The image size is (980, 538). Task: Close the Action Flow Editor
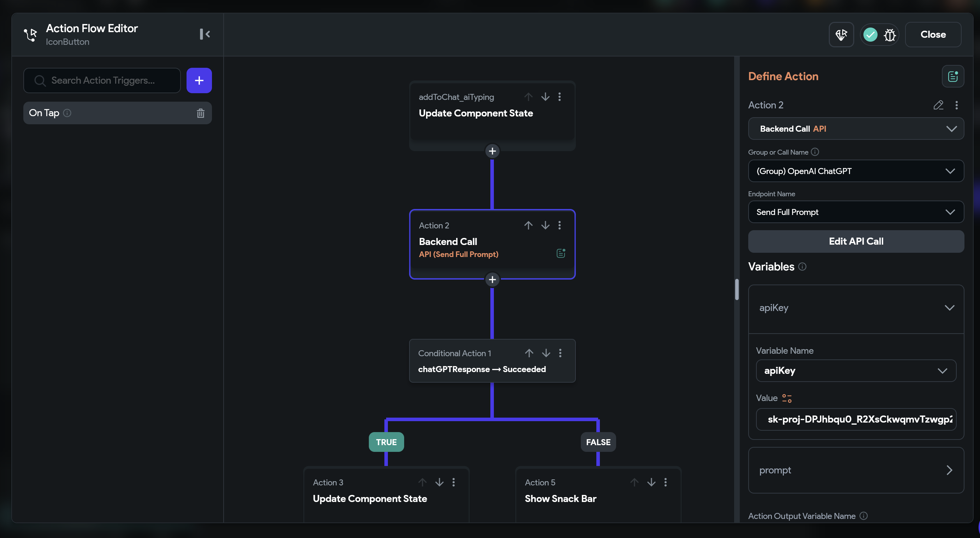[933, 35]
